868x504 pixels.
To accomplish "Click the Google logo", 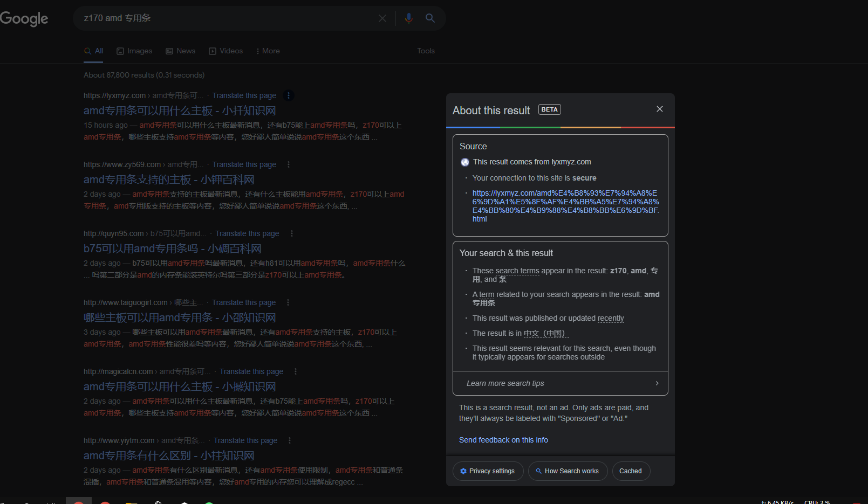I will (x=24, y=19).
